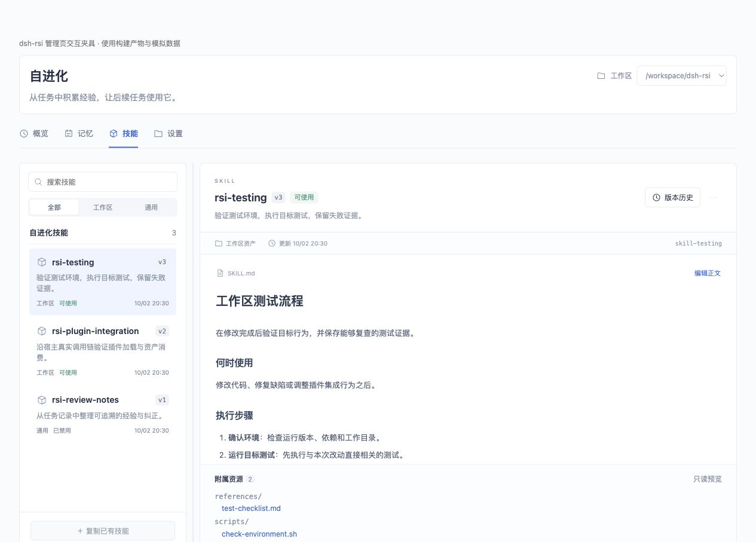Select the 技能 skills tab
Image resolution: width=756 pixels, height=542 pixels.
124,134
